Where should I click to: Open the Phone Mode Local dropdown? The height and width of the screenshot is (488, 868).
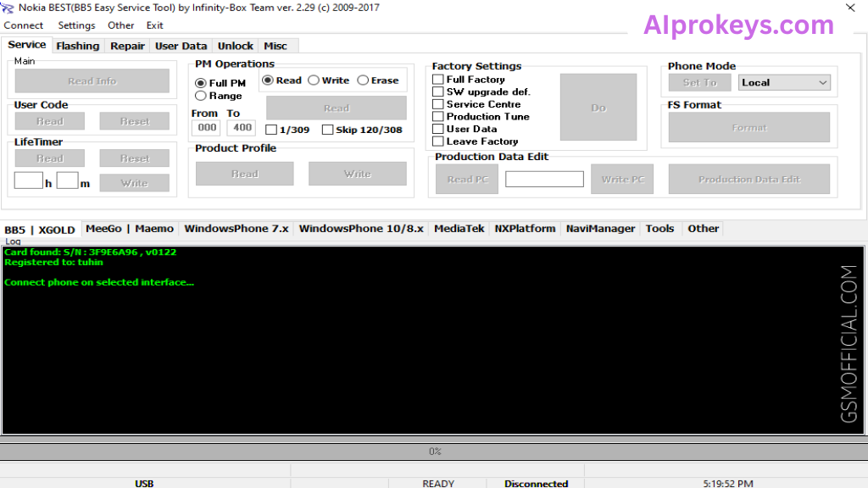784,82
